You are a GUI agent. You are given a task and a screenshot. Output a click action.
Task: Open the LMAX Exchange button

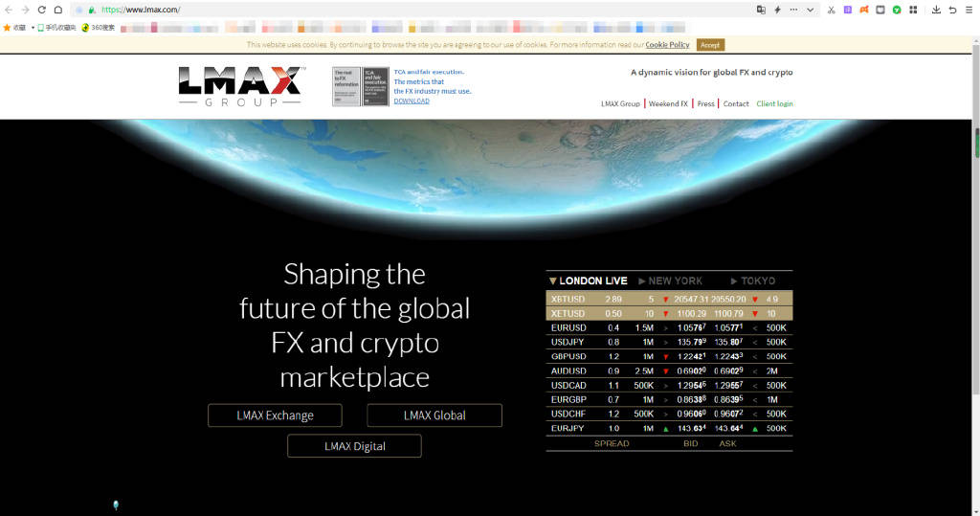tap(275, 415)
